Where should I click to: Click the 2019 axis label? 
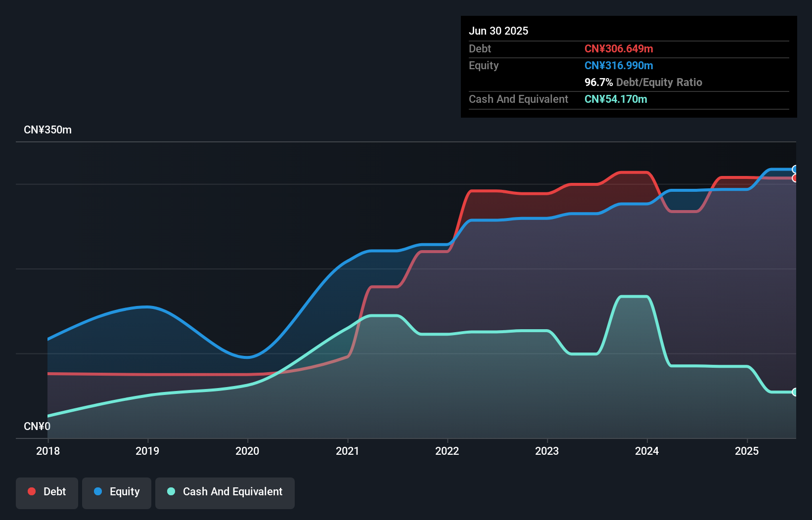click(x=147, y=451)
